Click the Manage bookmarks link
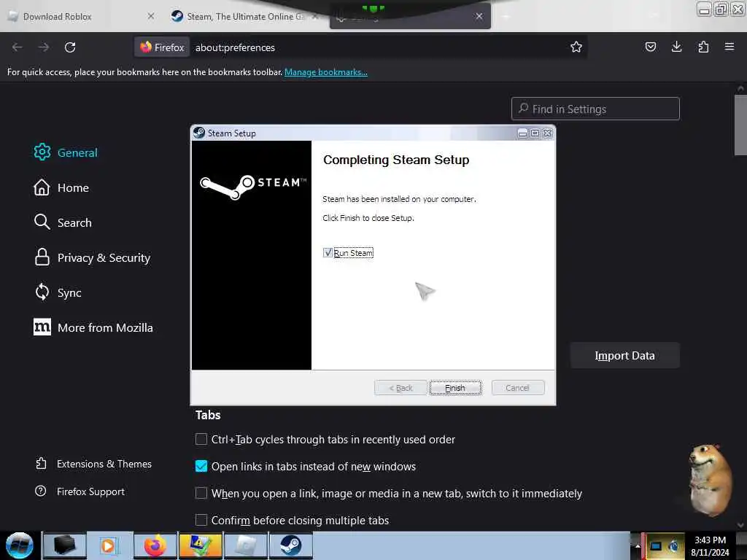Viewport: 747px width, 560px height. tap(326, 72)
